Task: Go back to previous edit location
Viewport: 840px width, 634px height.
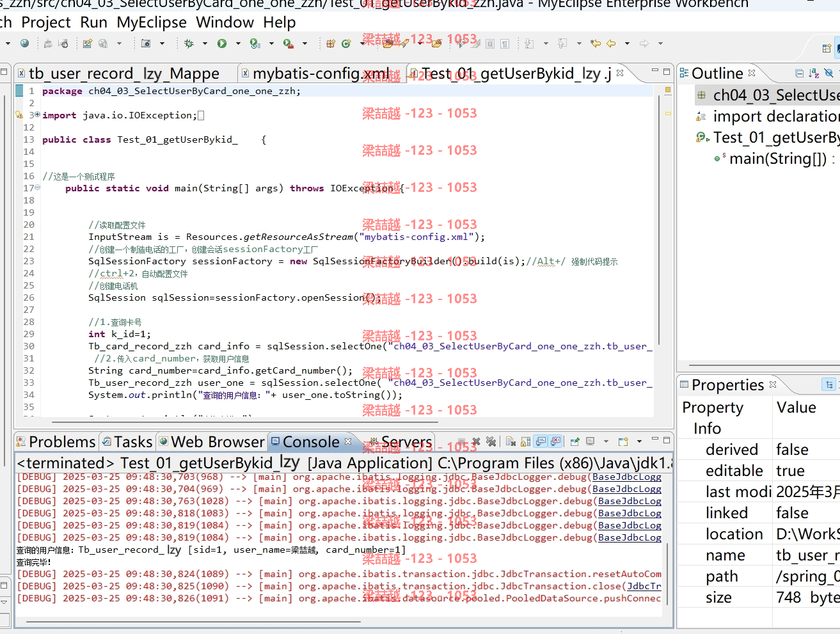Action: tap(612, 44)
